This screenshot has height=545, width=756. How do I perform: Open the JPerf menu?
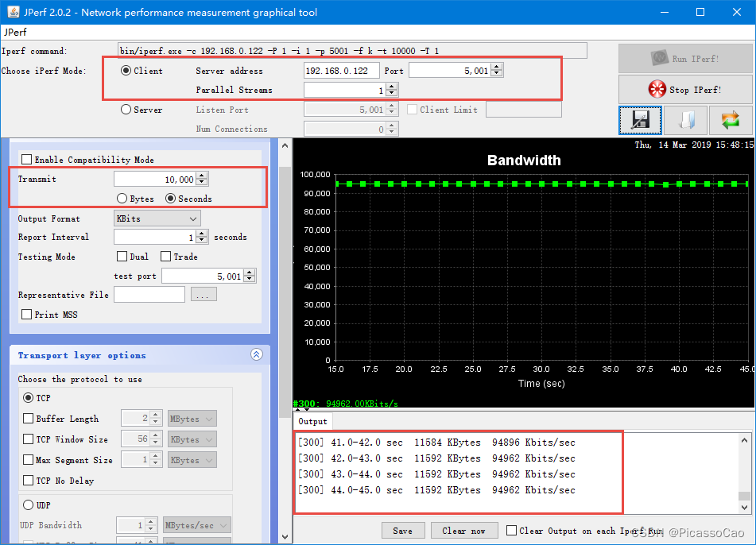tap(14, 33)
